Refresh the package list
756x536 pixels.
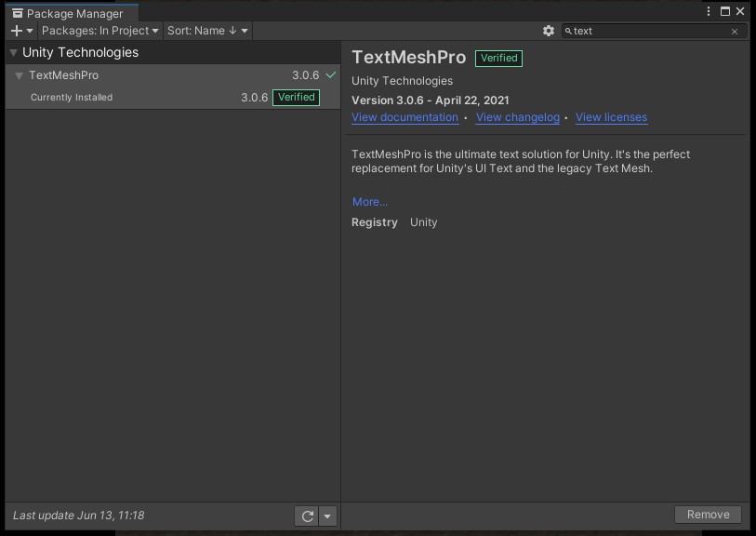click(307, 516)
